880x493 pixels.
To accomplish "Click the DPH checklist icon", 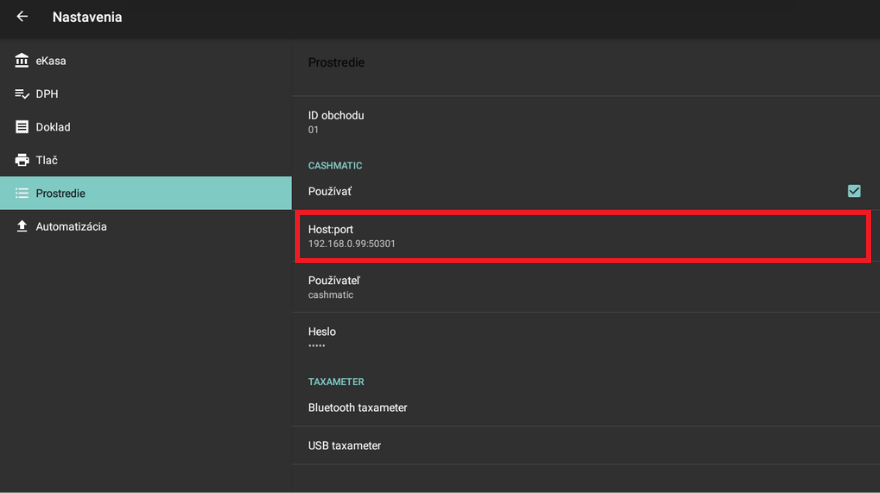I will tap(22, 94).
